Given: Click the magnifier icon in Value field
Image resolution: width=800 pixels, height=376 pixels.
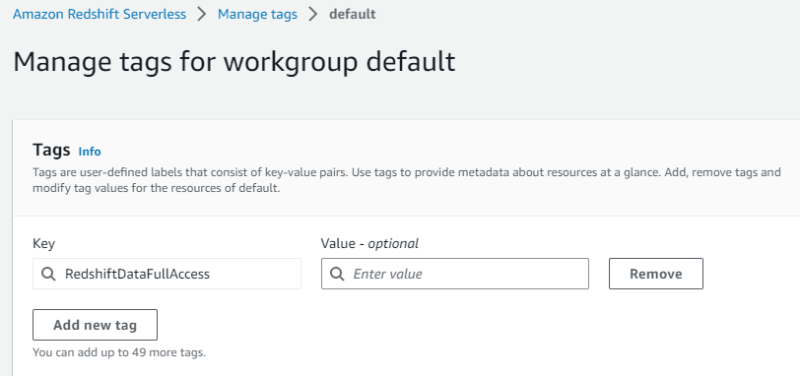Looking at the screenshot, I should click(x=337, y=274).
